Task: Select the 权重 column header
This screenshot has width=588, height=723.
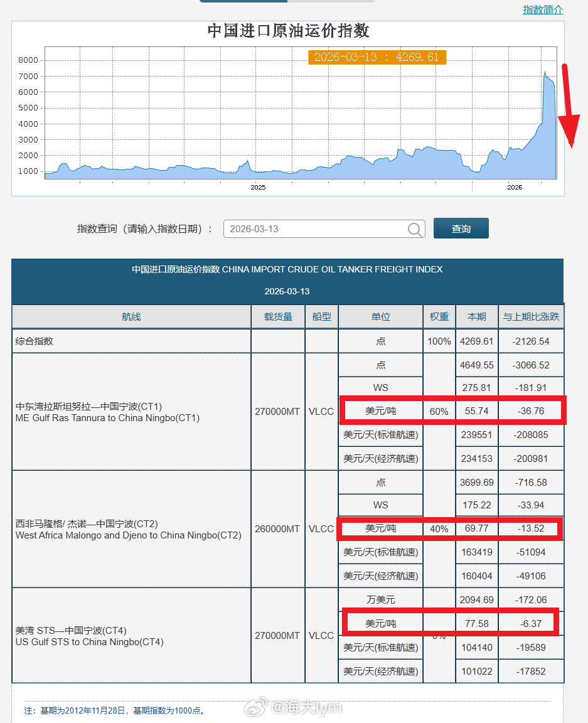Action: click(x=439, y=317)
